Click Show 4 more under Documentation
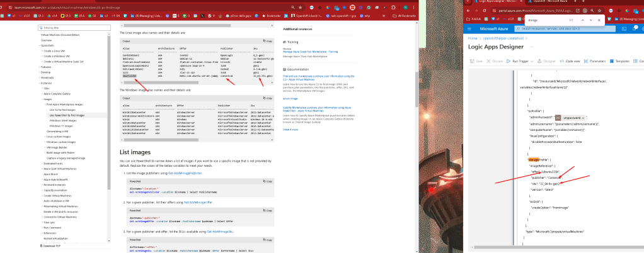The image size is (644, 253). 290,129
